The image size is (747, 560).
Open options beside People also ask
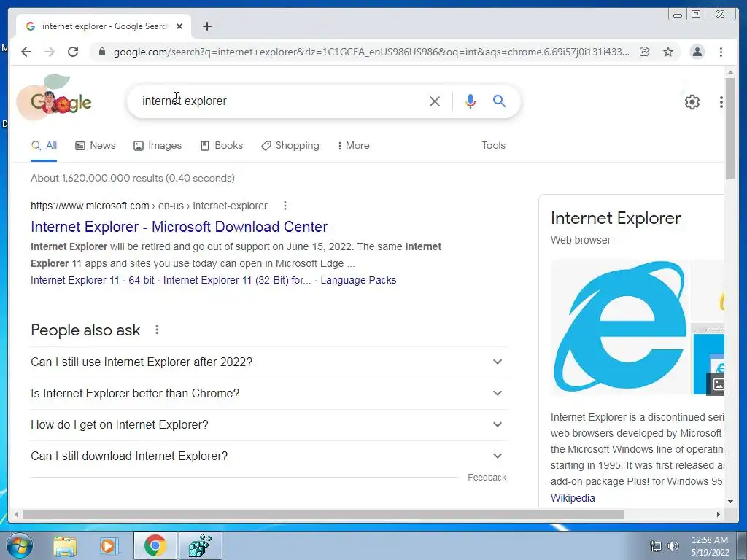point(157,330)
